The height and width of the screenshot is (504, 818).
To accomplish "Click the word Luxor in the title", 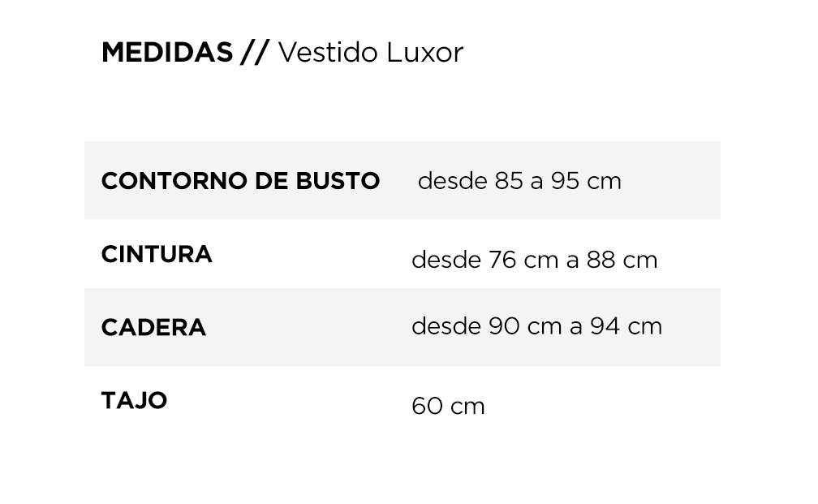I will (x=424, y=52).
